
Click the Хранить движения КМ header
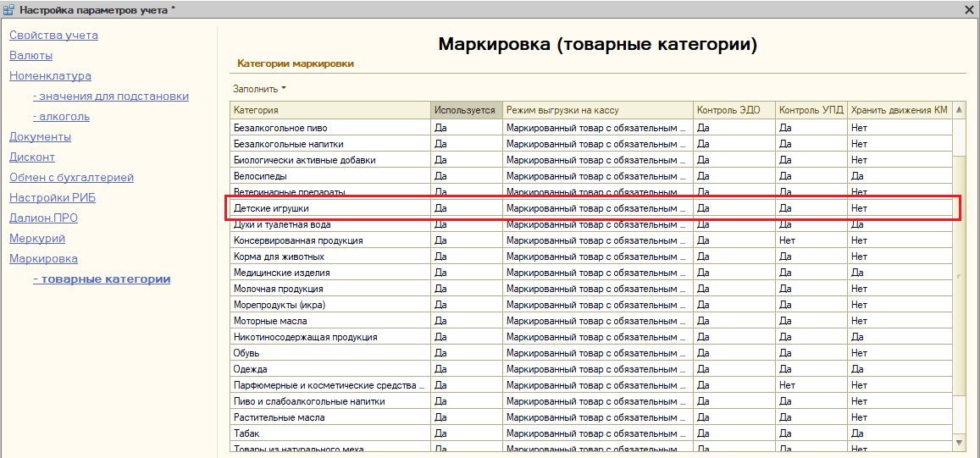point(899,110)
